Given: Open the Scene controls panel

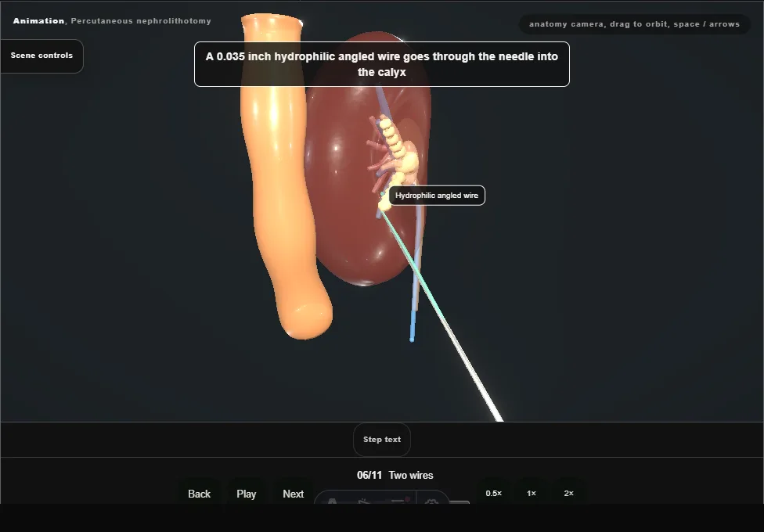Looking at the screenshot, I should coord(42,56).
